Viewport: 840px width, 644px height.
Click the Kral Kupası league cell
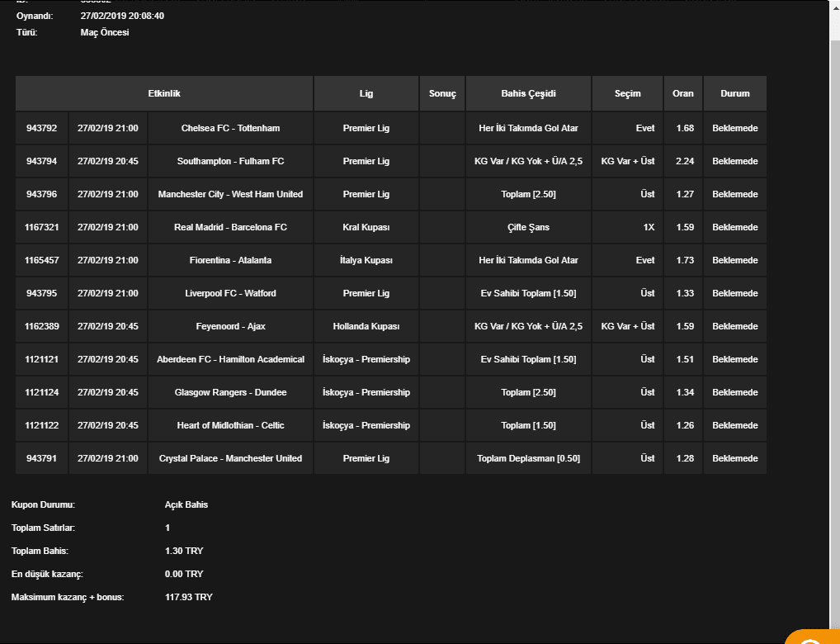coord(366,227)
